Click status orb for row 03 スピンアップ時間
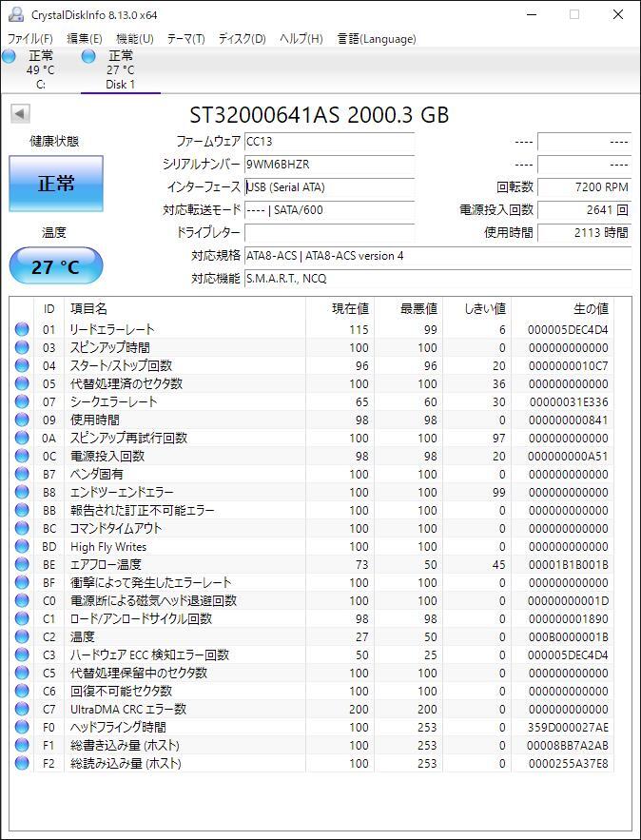Image resolution: width=641 pixels, height=840 pixels. (x=22, y=347)
